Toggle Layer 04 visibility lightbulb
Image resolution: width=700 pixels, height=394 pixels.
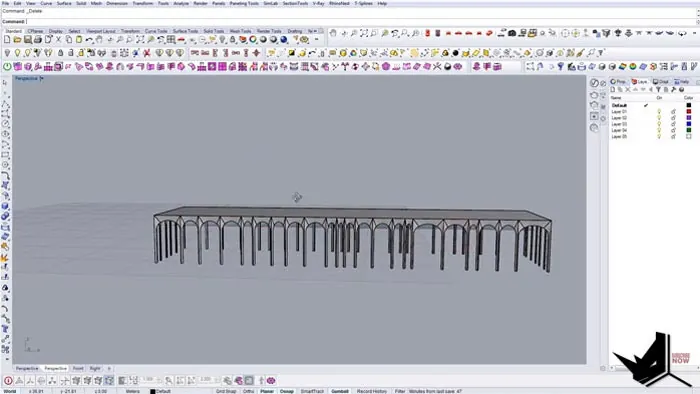[x=659, y=130]
